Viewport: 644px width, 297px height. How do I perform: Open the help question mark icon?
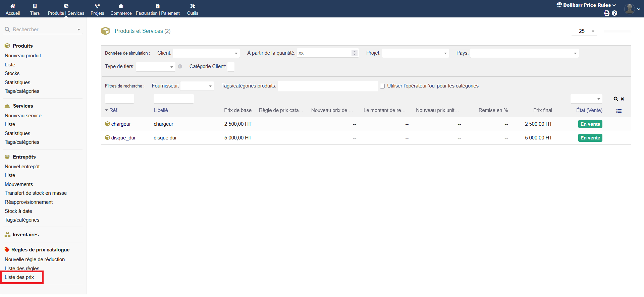[614, 13]
